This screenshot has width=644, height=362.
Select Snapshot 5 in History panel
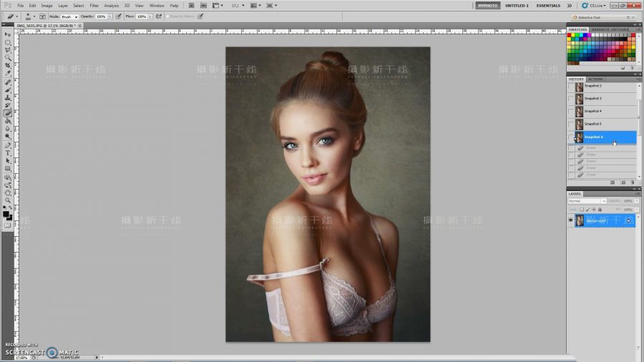605,124
